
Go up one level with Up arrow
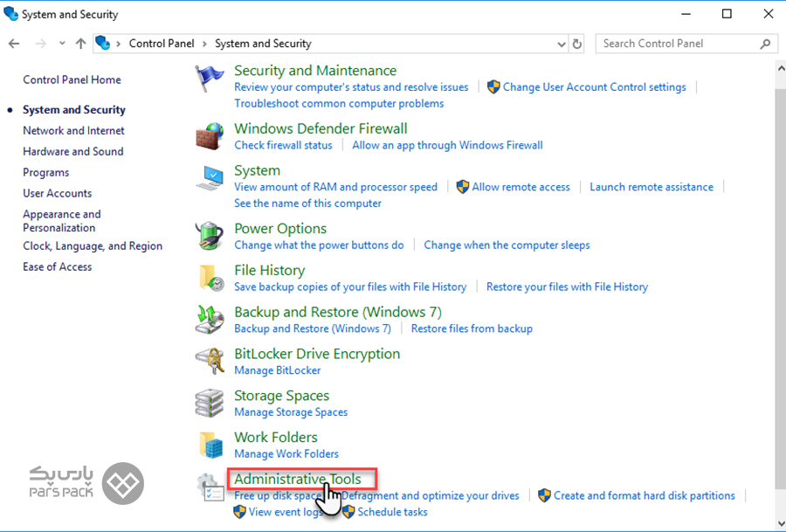[x=80, y=44]
